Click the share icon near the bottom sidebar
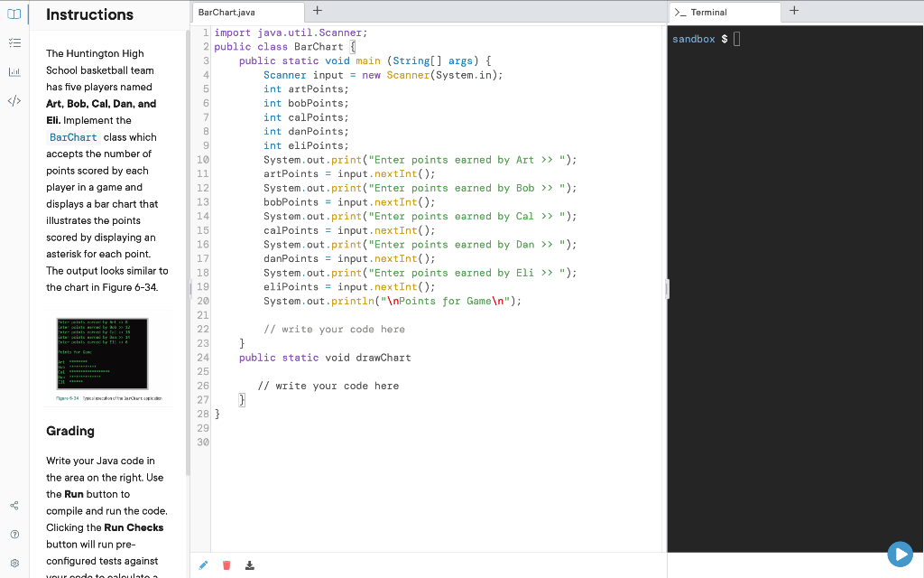924x578 pixels. click(x=13, y=506)
